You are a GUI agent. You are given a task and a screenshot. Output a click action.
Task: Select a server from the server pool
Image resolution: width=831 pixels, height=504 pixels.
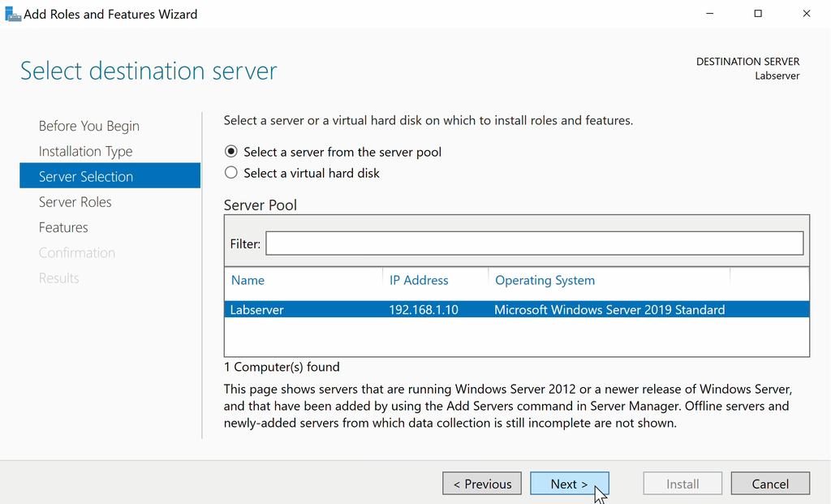pos(230,152)
